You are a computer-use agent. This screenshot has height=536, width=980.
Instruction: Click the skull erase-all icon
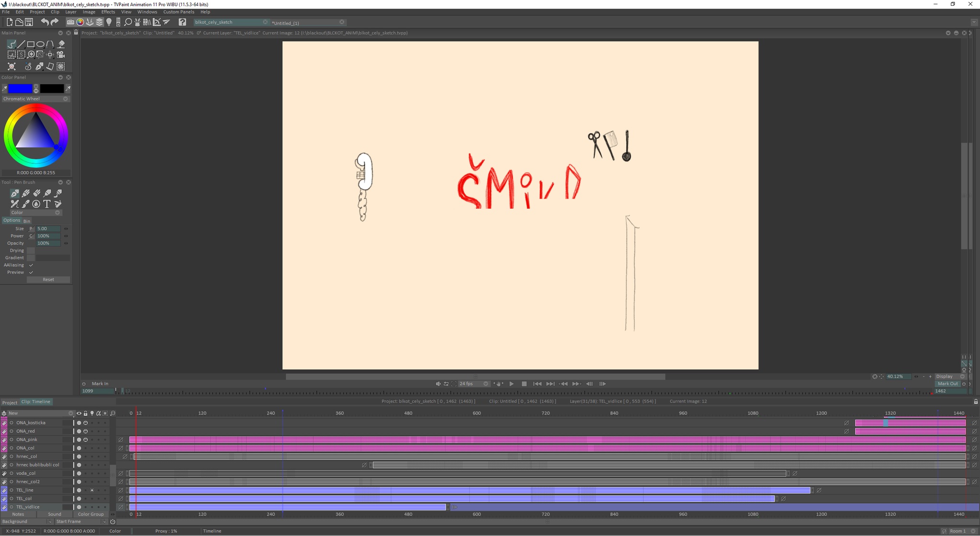click(x=11, y=66)
